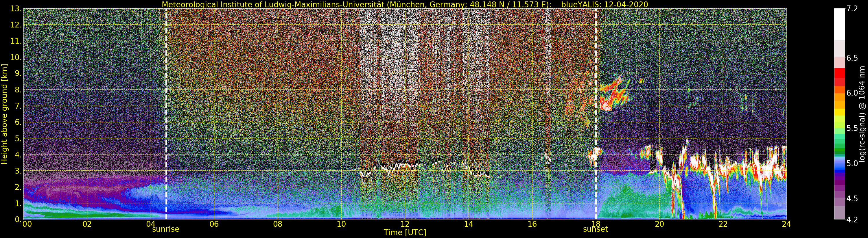
Task: Click the 'Time [UTC]' axis label
Action: coord(405,233)
